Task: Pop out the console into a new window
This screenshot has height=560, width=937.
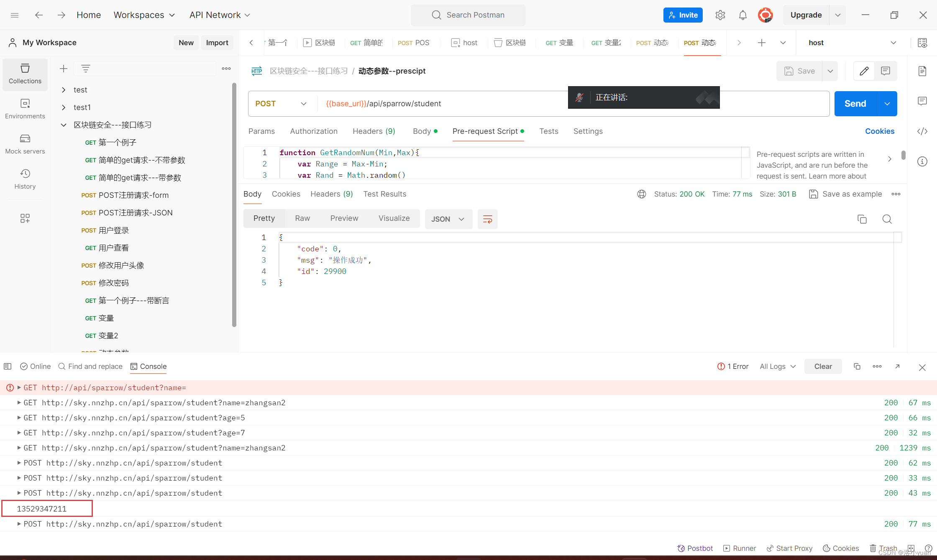Action: coord(897,366)
